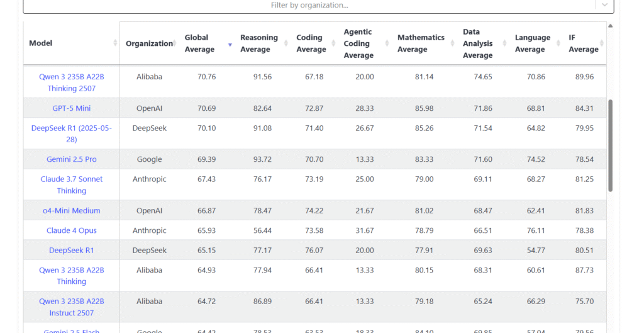Sort by IF Average arrows

[x=602, y=43]
